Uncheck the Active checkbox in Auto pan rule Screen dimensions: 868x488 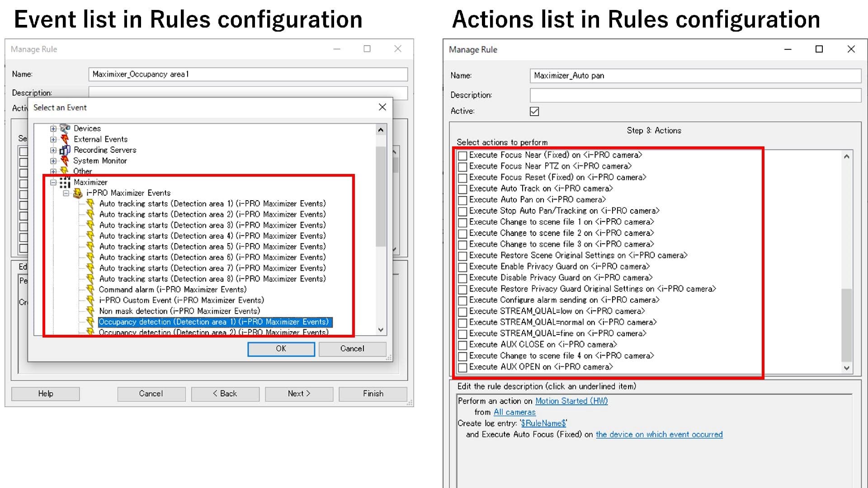tap(534, 112)
